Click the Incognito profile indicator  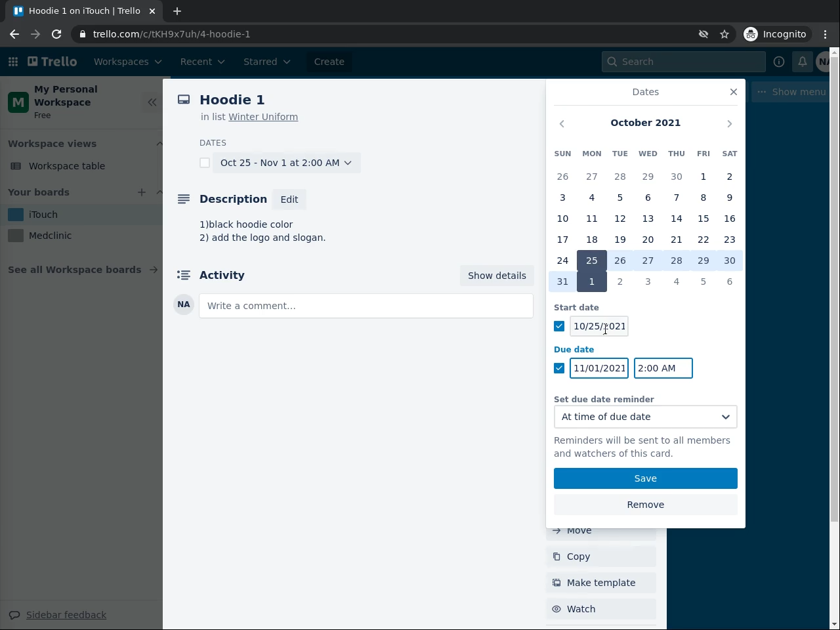775,34
